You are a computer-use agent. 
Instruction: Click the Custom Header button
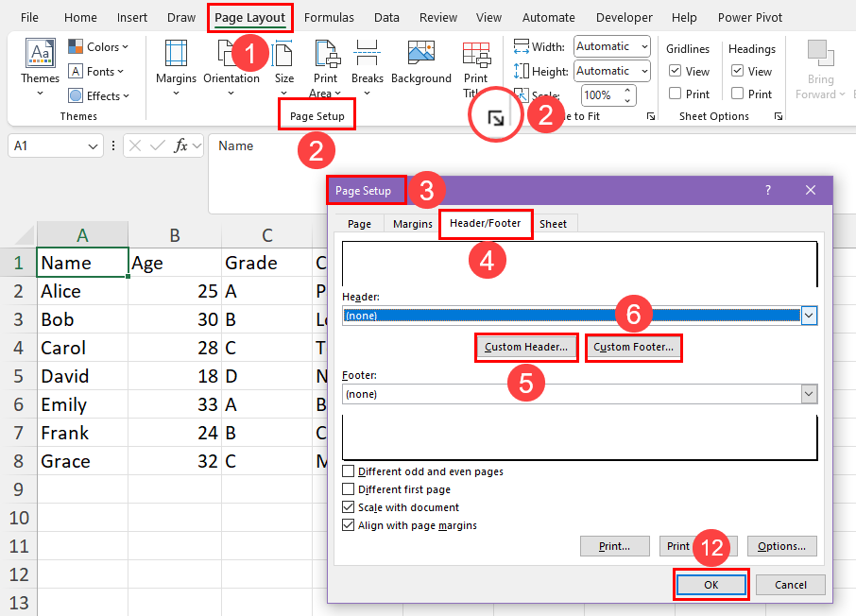[526, 348]
